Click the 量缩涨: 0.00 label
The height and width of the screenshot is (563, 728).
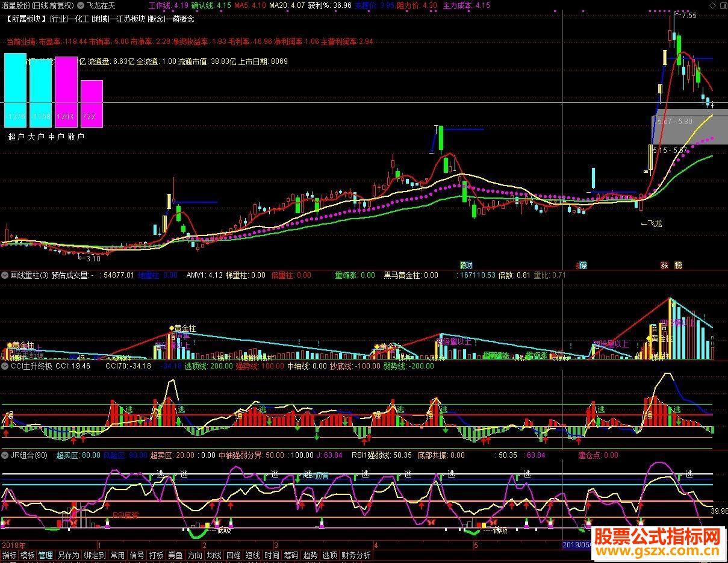coord(355,275)
